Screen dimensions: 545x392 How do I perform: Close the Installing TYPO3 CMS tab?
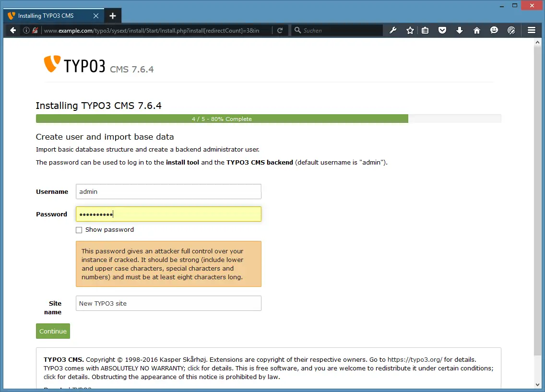96,16
